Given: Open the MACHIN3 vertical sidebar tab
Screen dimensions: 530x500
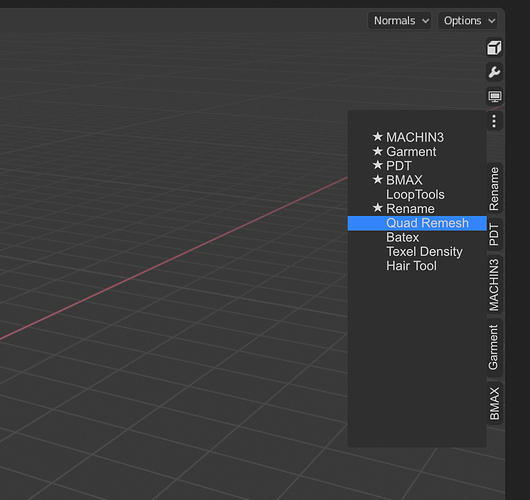Looking at the screenshot, I should pyautogui.click(x=495, y=285).
